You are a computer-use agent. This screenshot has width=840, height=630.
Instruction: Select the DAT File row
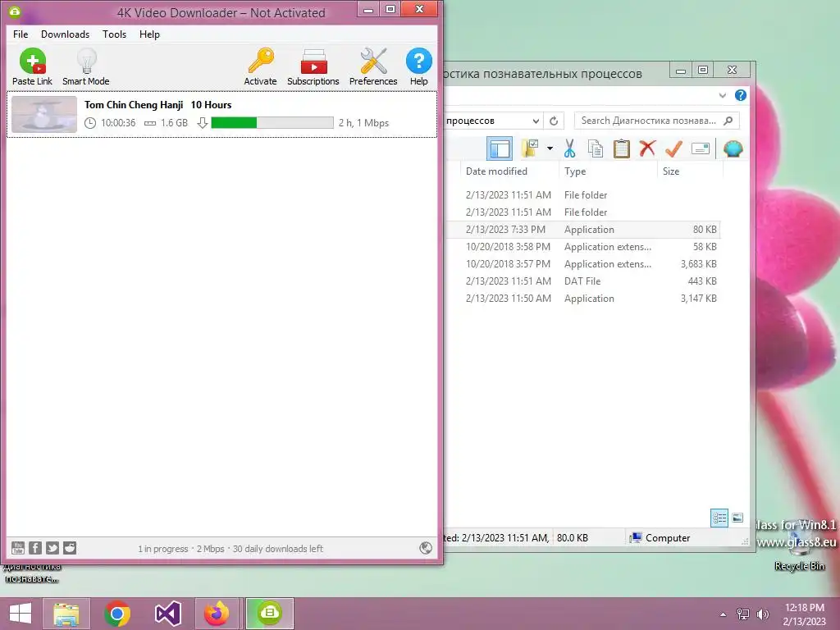tap(583, 281)
